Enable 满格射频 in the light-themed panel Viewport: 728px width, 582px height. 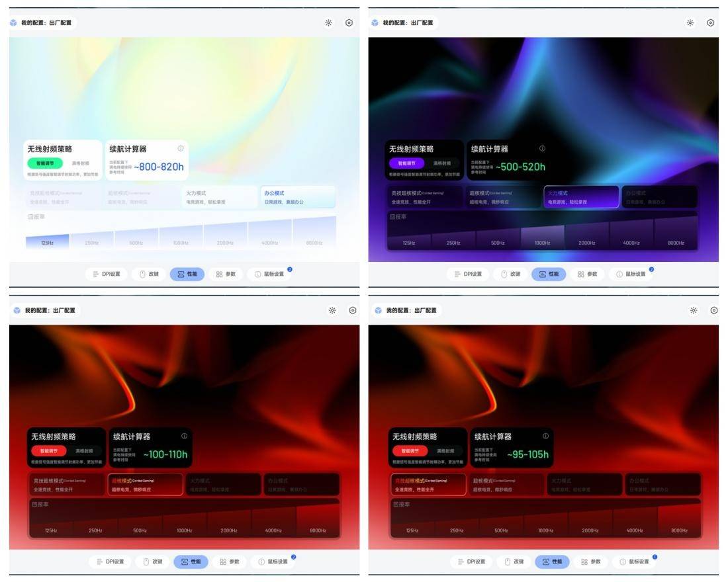tap(81, 163)
